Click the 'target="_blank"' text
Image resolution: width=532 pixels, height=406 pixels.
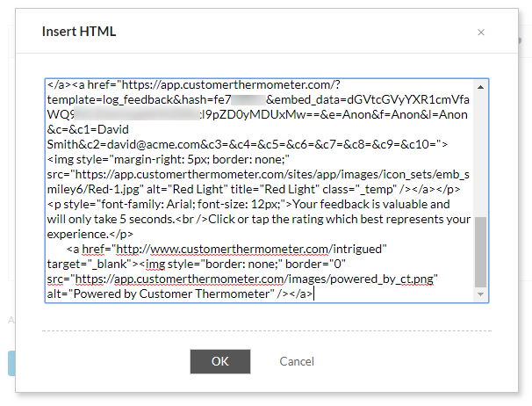90,264
